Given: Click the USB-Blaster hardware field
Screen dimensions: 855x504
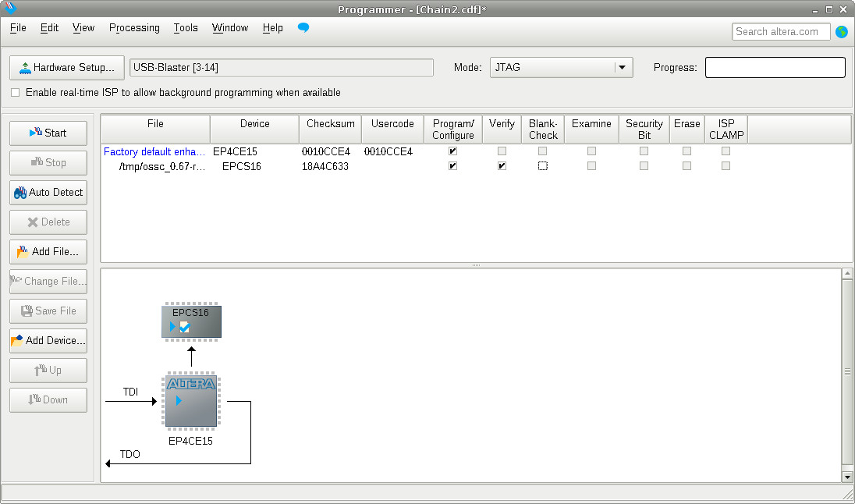Looking at the screenshot, I should [x=282, y=68].
